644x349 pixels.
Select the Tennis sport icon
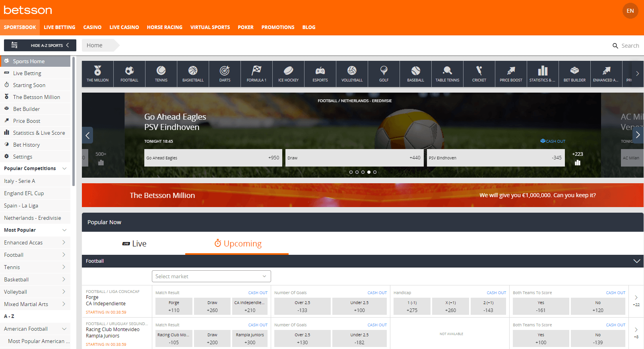tap(161, 74)
